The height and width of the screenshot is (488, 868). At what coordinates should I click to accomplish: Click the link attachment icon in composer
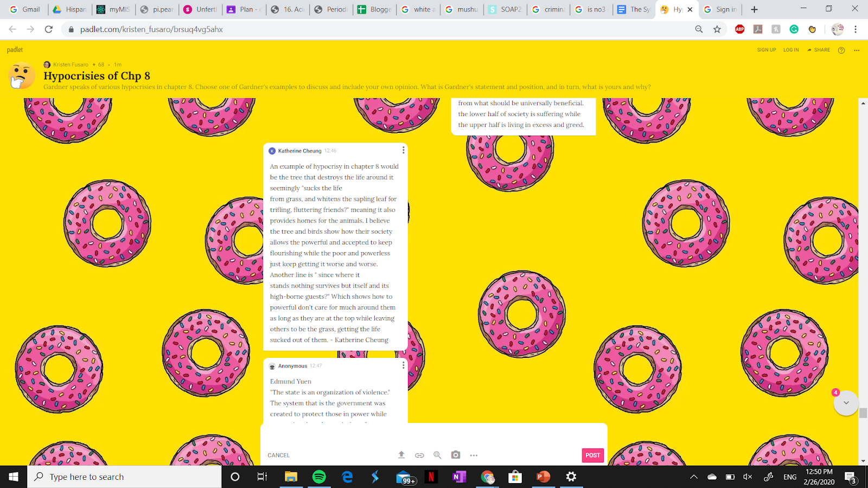(x=419, y=455)
